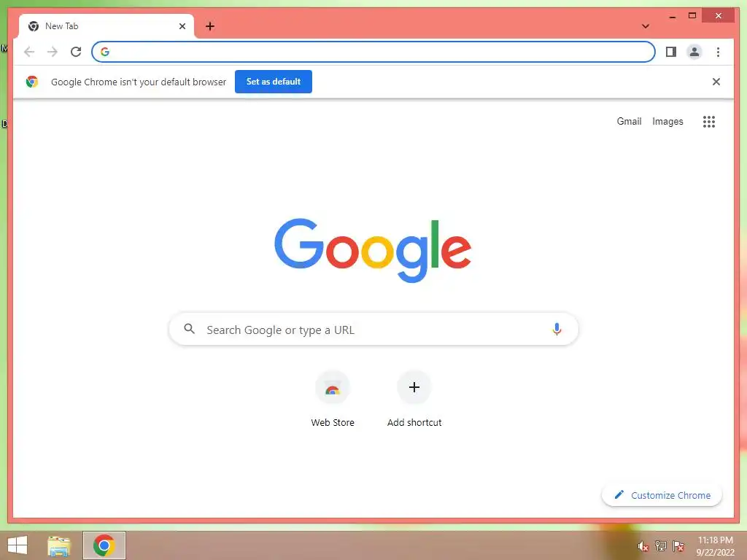The width and height of the screenshot is (747, 560).
Task: Click Chrome icon in taskbar
Action: pos(104,545)
